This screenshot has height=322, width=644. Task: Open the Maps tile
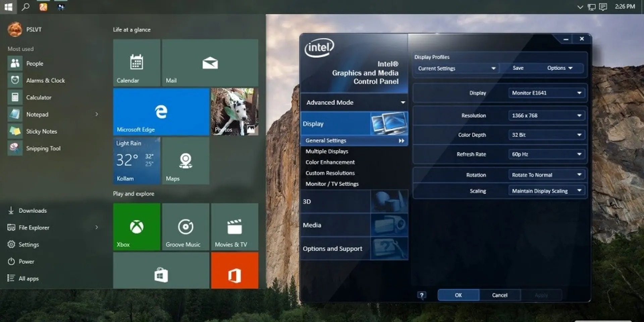pos(185,161)
